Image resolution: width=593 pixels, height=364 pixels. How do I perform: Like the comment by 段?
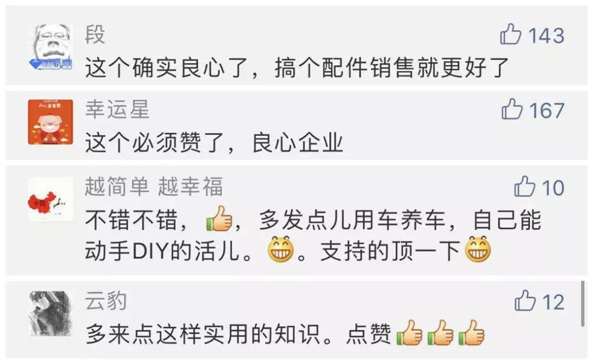pos(511,35)
